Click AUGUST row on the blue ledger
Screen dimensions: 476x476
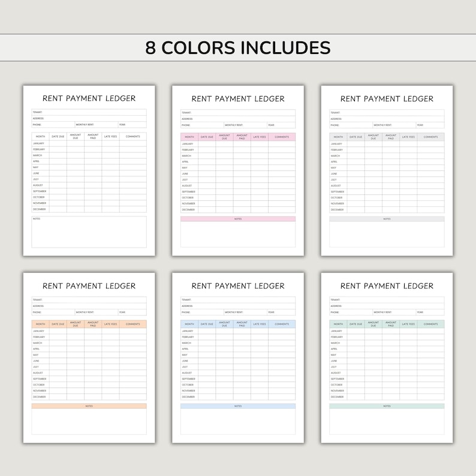click(x=237, y=373)
